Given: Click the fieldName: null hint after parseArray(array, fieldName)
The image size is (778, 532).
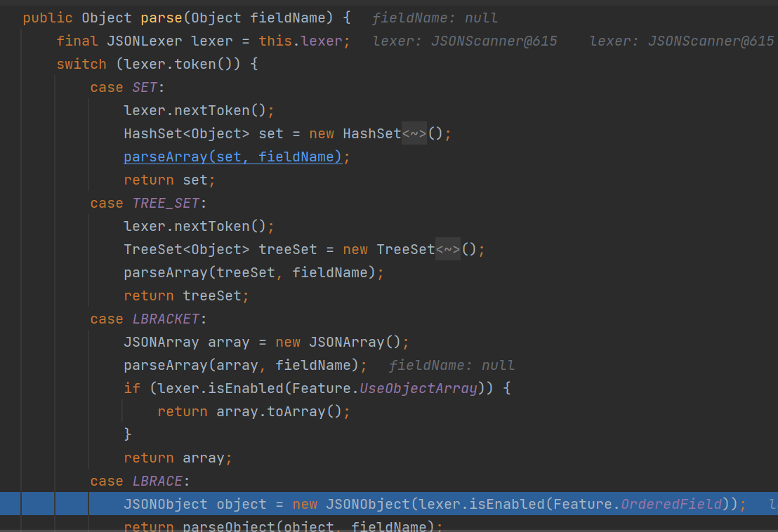Looking at the screenshot, I should (x=451, y=365).
